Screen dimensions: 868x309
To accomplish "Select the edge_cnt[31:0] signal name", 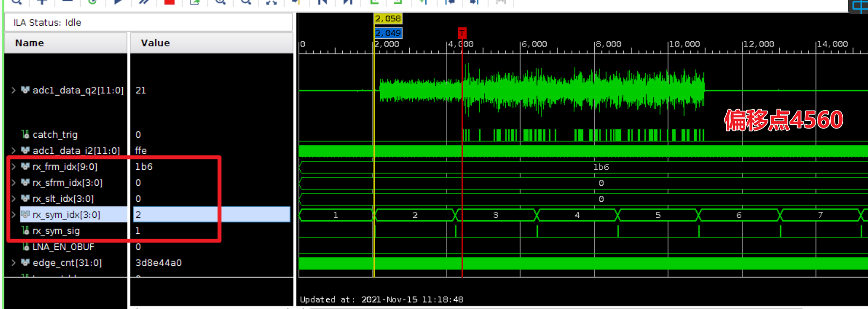I will click(67, 262).
